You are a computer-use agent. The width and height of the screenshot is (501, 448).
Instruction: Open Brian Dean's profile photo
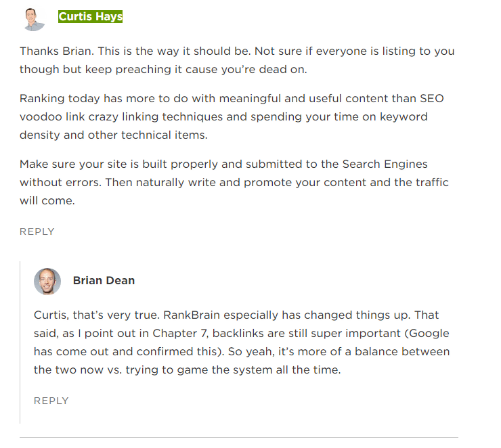pyautogui.click(x=47, y=281)
